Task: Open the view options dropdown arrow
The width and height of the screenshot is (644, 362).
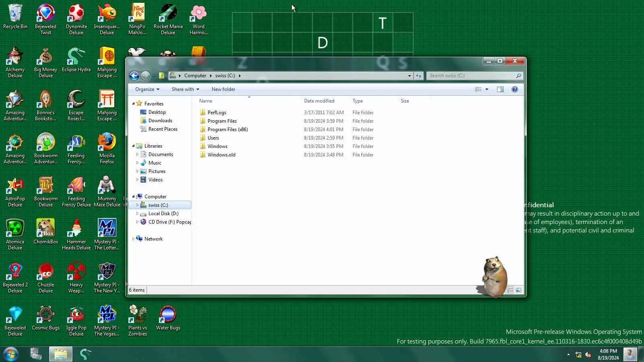Action: pos(487,89)
